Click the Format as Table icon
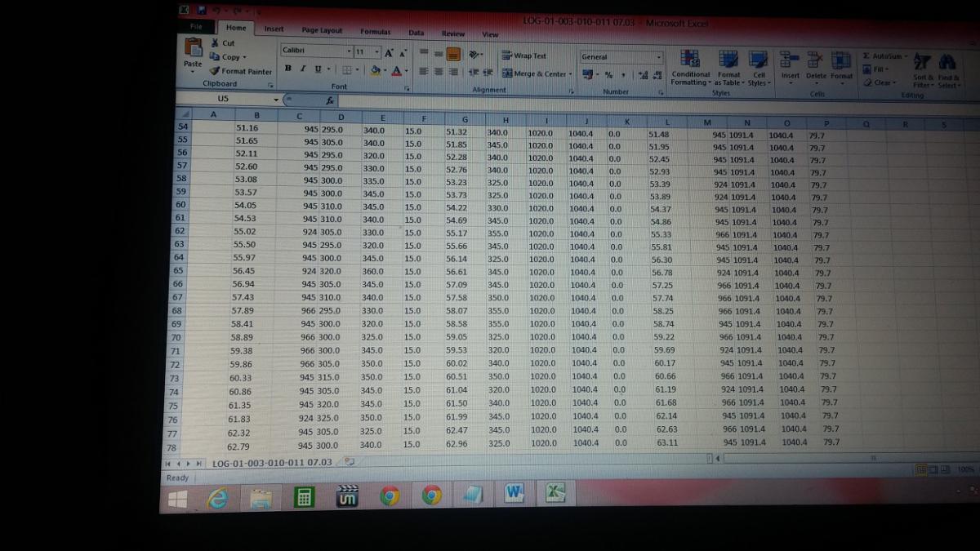This screenshot has width=980, height=551. (728, 60)
